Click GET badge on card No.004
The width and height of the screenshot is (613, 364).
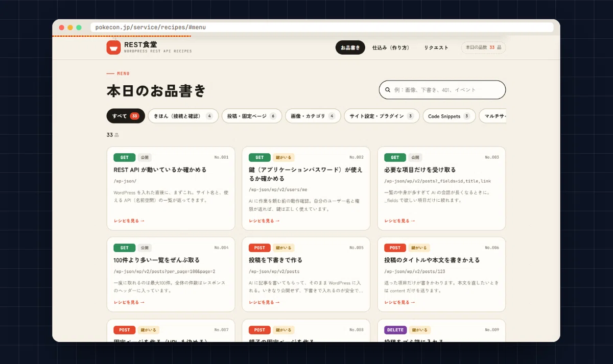124,248
